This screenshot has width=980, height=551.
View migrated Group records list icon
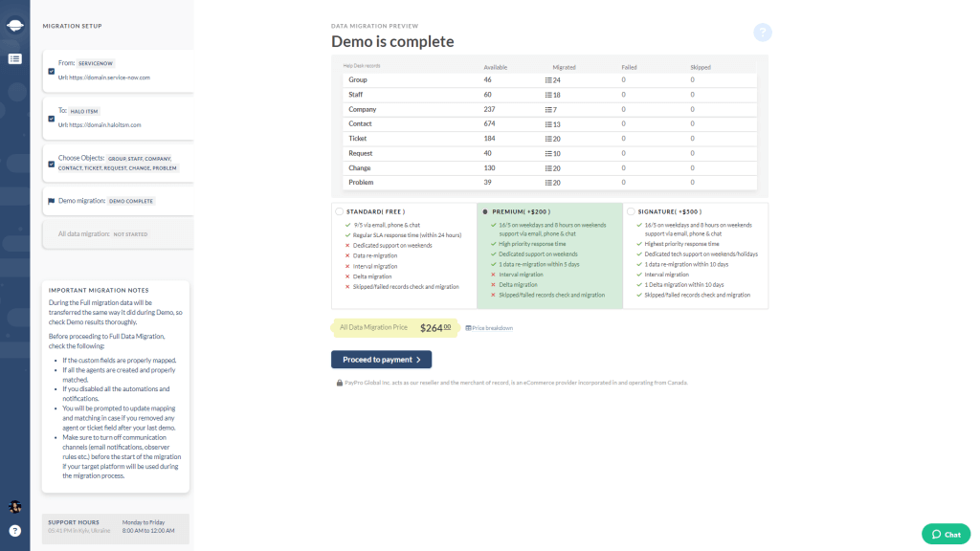[548, 80]
